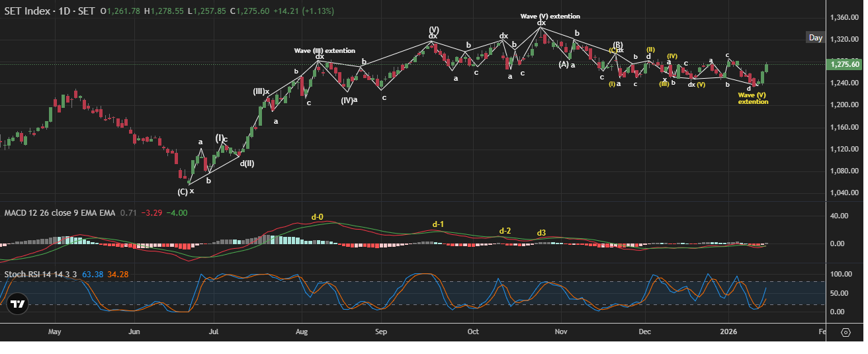
Task: Click the 1,360.00 price axis label
Action: click(844, 17)
